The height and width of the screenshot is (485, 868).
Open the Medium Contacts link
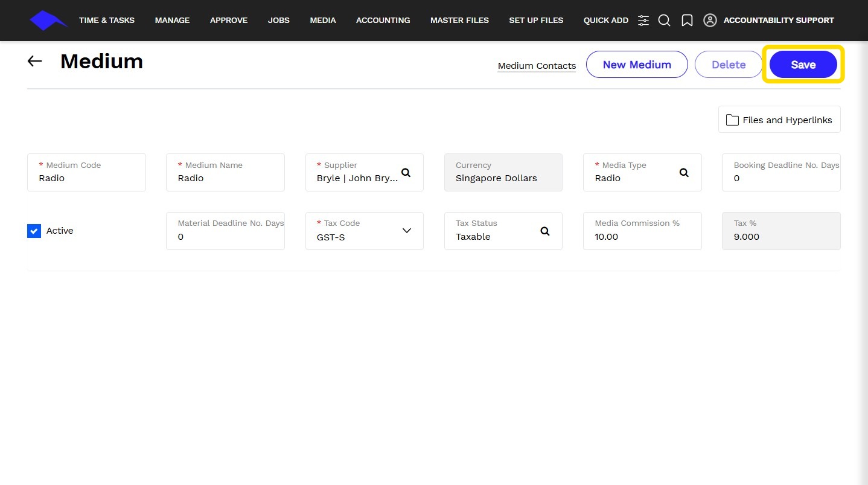point(537,66)
